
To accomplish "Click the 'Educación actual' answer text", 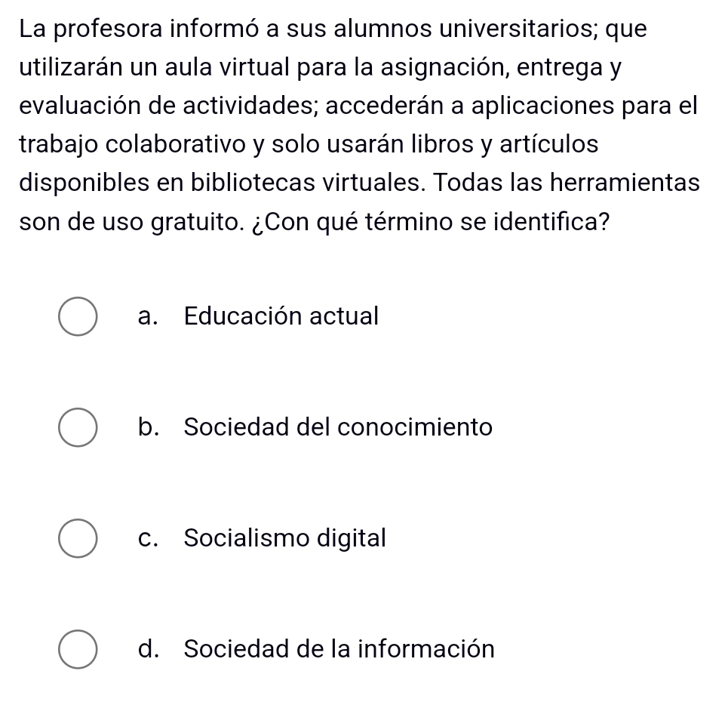I will point(281,316).
